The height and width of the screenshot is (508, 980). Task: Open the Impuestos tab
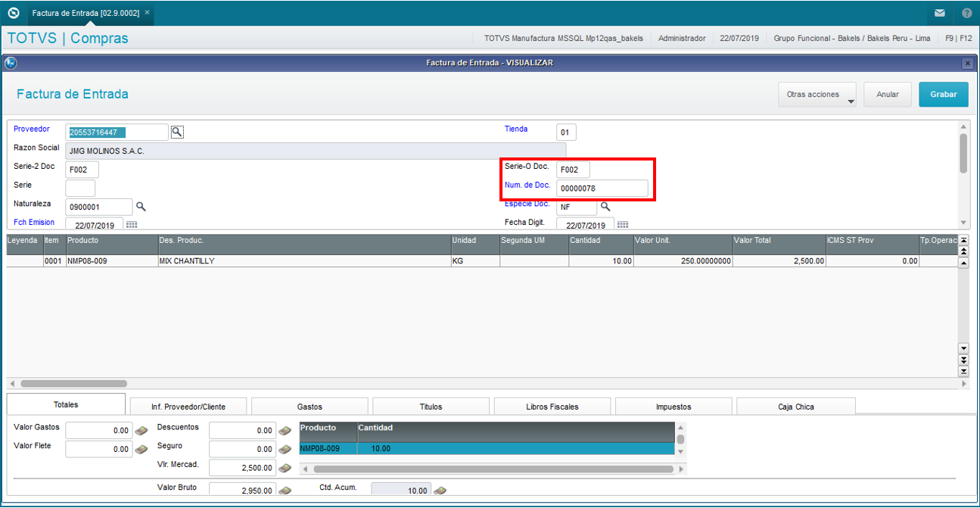tap(674, 407)
